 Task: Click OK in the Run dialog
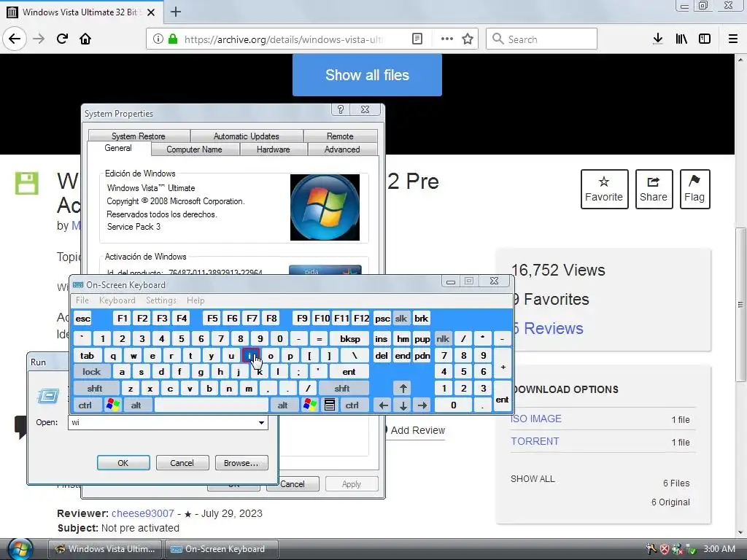point(123,463)
